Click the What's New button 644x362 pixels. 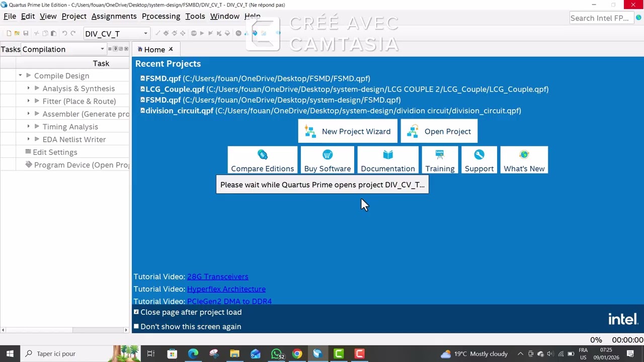524,160
